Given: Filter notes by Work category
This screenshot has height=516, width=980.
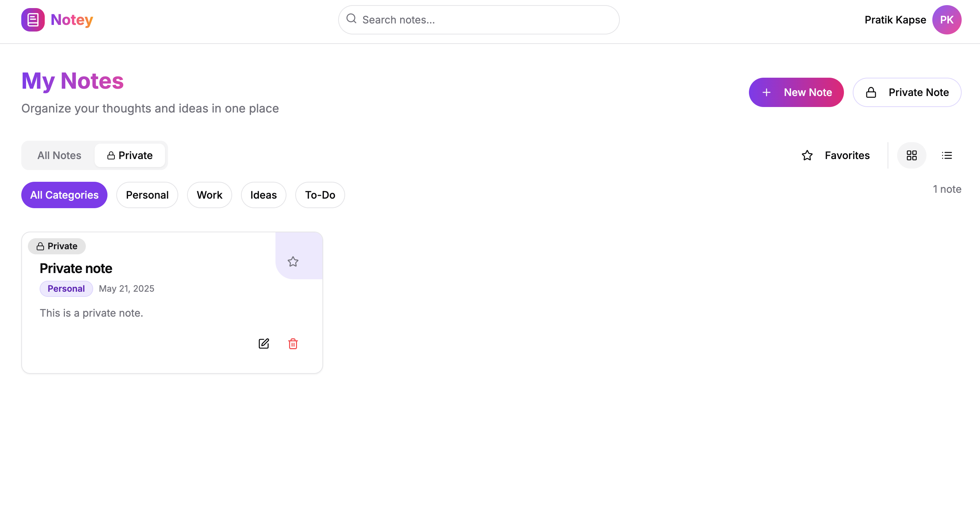Looking at the screenshot, I should click(209, 195).
